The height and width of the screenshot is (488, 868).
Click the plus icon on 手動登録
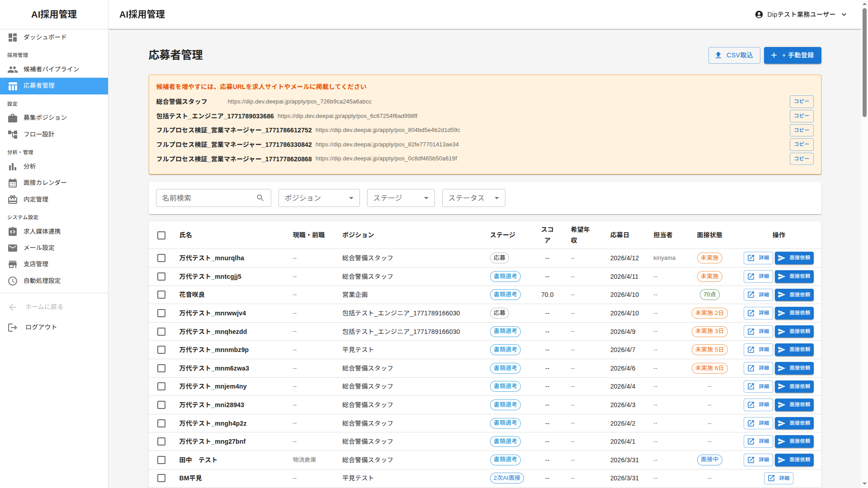[774, 55]
